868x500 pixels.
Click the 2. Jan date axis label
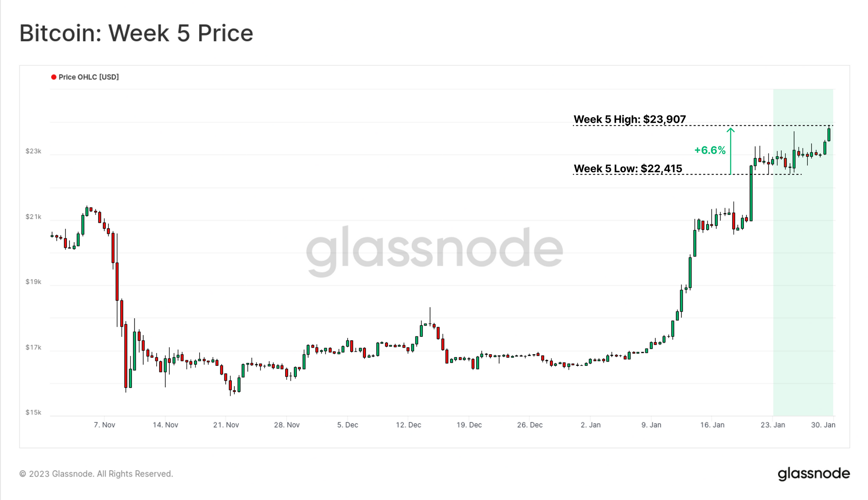(x=591, y=425)
